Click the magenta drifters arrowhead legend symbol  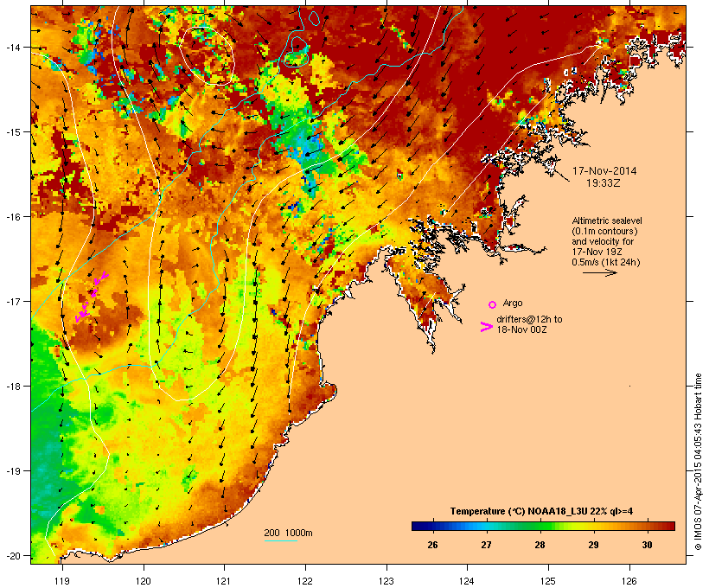[x=486, y=327]
